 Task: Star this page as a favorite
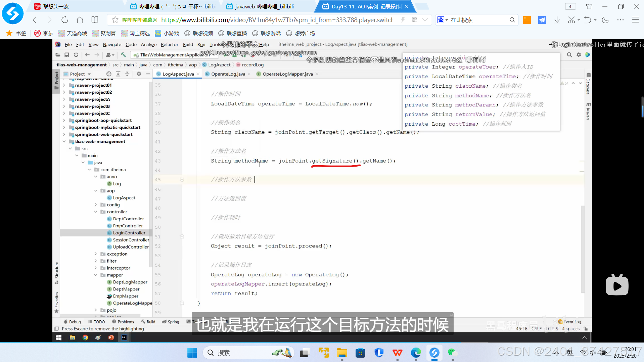(x=115, y=20)
